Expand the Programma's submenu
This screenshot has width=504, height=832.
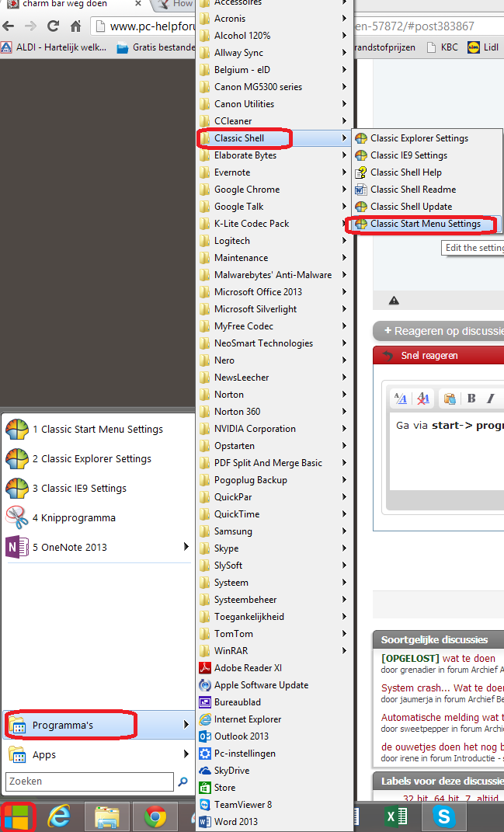(x=97, y=726)
